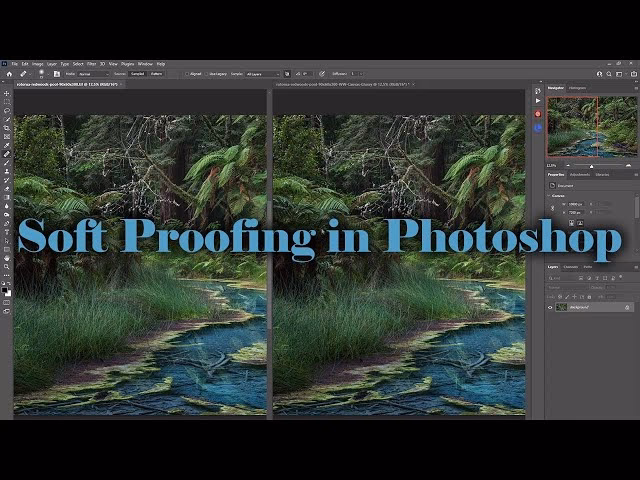Toggle the Background layer lock icon
640x480 pixels.
coord(627,308)
